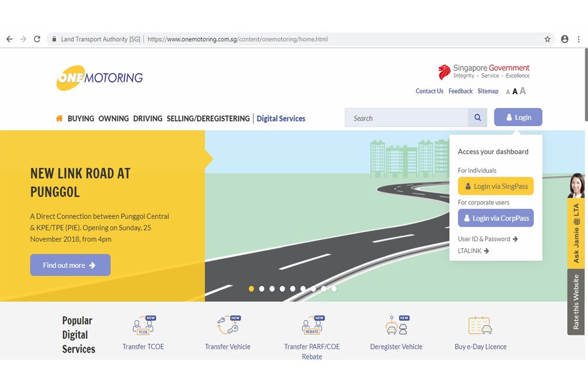Open the Transfer Vehicle service icon

228,325
